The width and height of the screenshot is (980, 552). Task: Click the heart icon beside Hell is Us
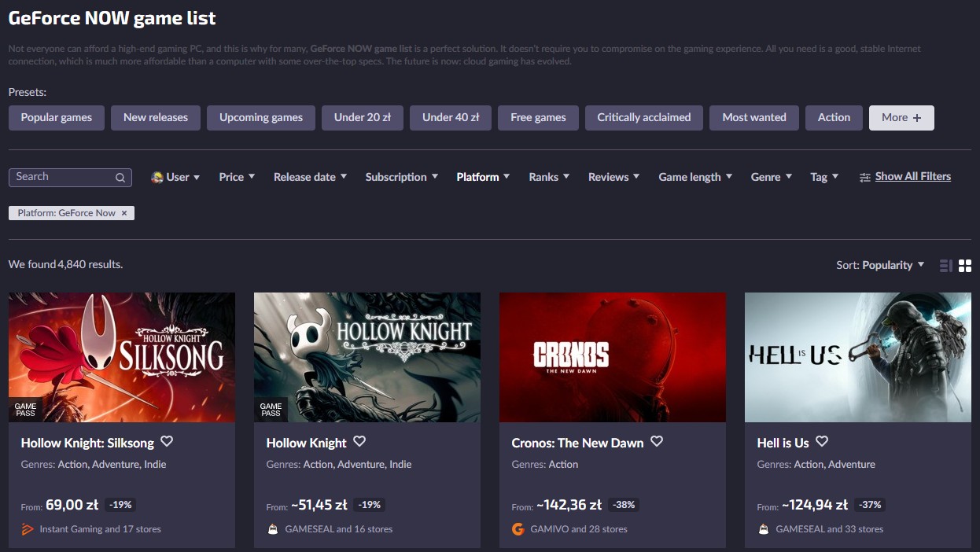(x=822, y=442)
